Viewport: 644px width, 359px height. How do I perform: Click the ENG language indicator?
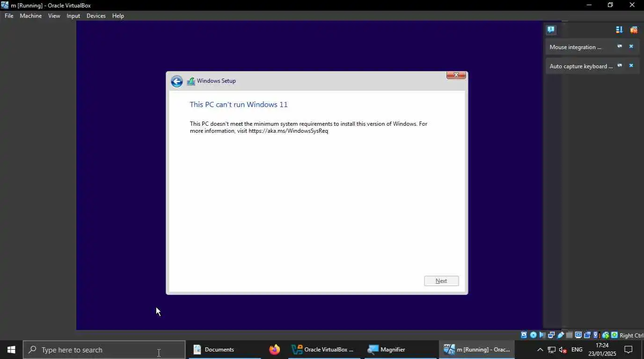577,350
